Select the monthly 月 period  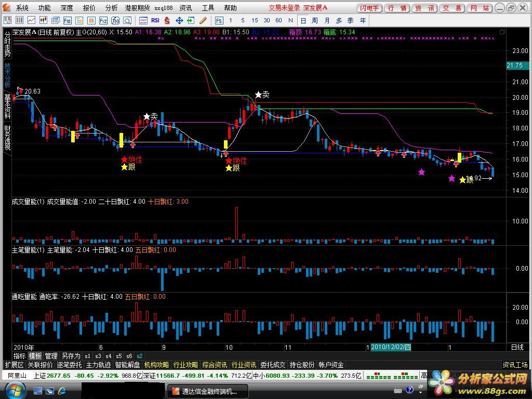pos(327,20)
